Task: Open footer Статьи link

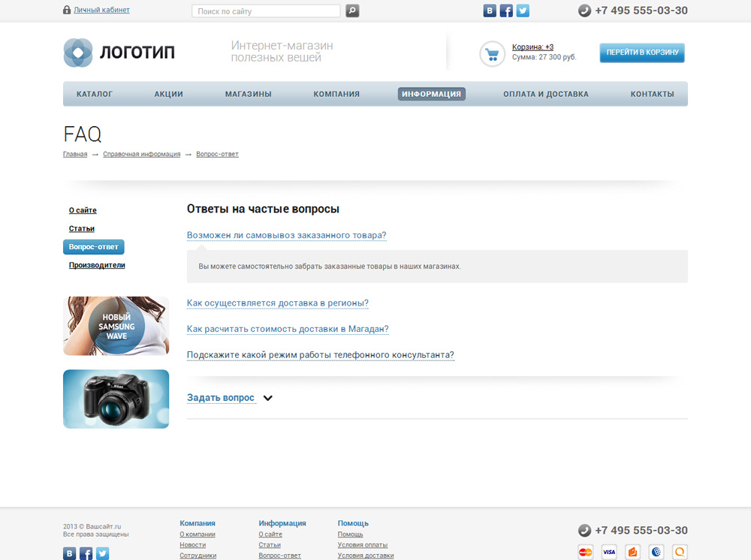Action: point(270,545)
